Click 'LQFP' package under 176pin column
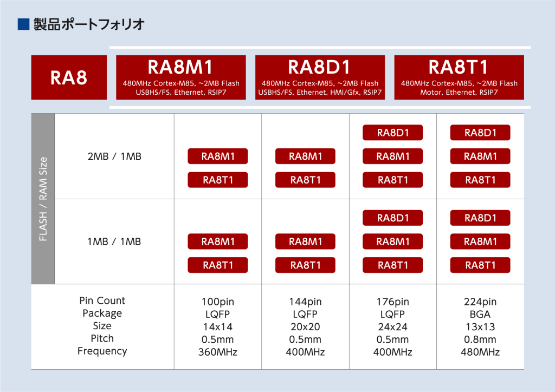555x392 pixels. [392, 314]
